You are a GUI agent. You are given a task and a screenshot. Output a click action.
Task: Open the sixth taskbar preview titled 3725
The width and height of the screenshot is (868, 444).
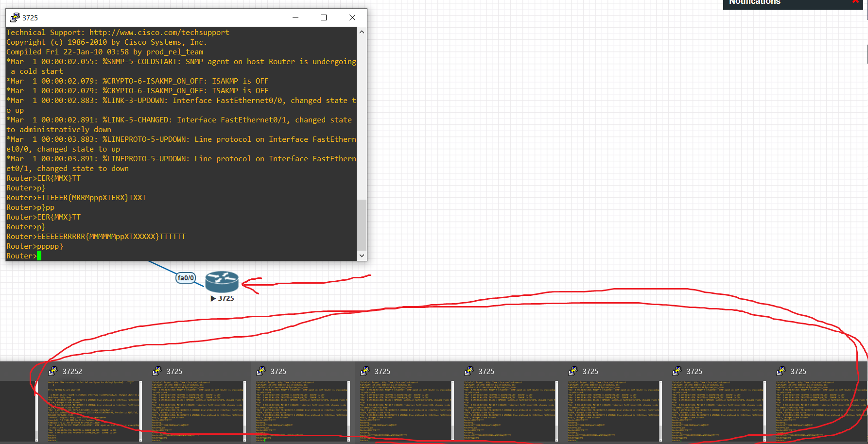tap(614, 411)
